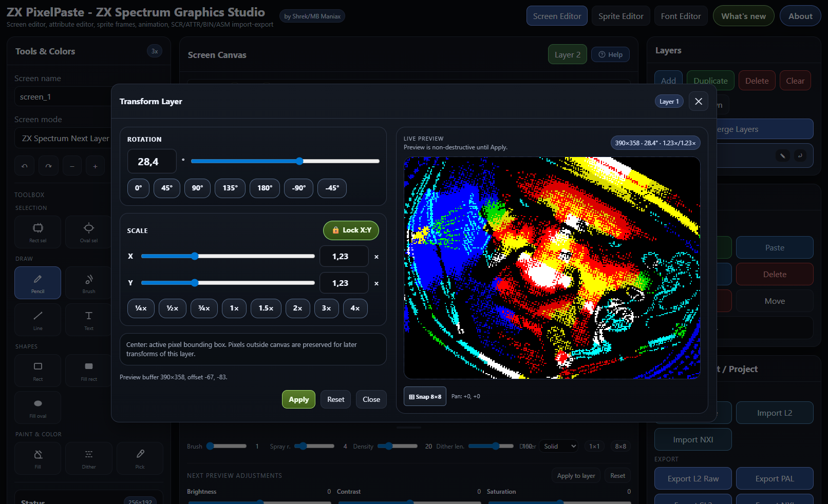Choose the Fill oval shape tool

[37, 407]
